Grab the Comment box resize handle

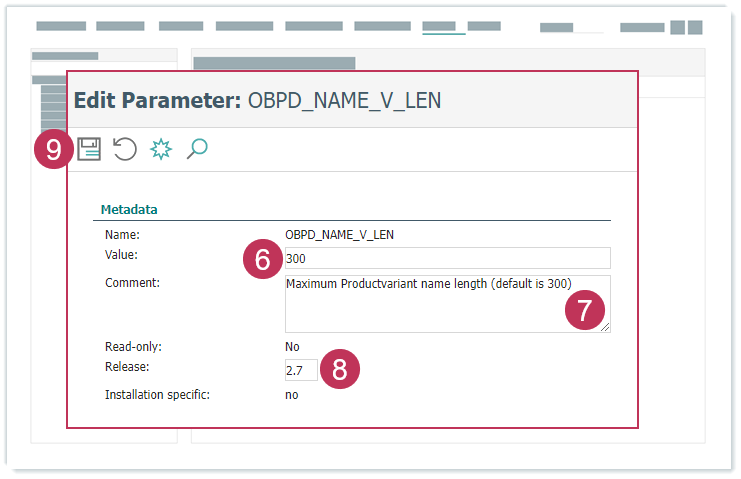click(605, 327)
